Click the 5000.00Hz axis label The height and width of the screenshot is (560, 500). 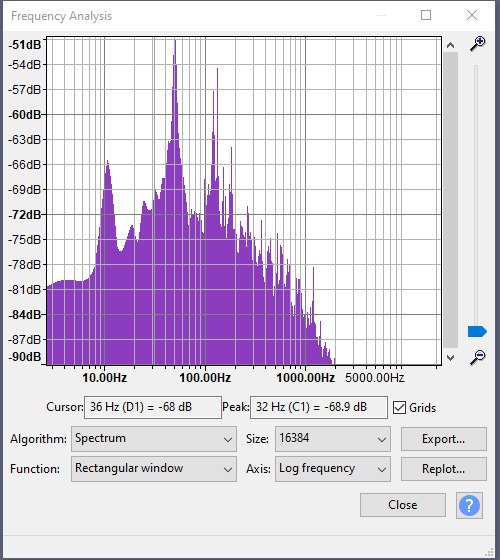pos(375,378)
